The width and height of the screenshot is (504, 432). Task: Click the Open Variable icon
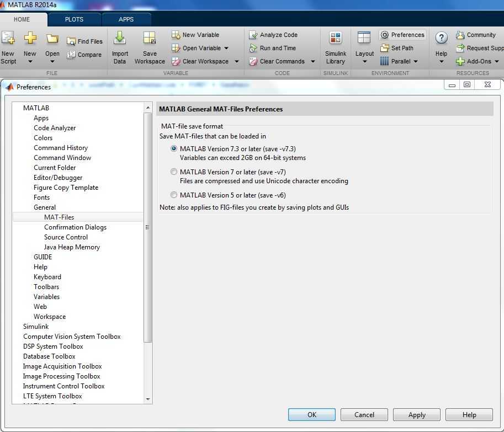pos(176,48)
